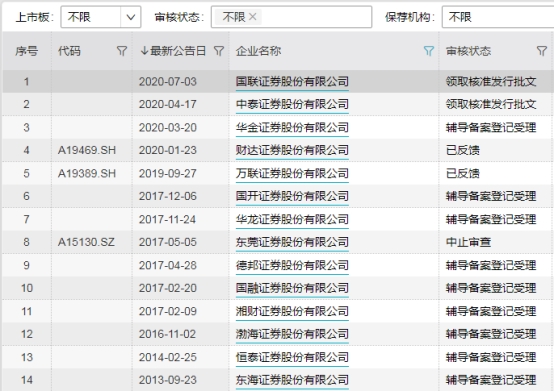Open 渤海证券股份有限公司 company link
Image resolution: width=554 pixels, height=392 pixels.
coord(292,334)
